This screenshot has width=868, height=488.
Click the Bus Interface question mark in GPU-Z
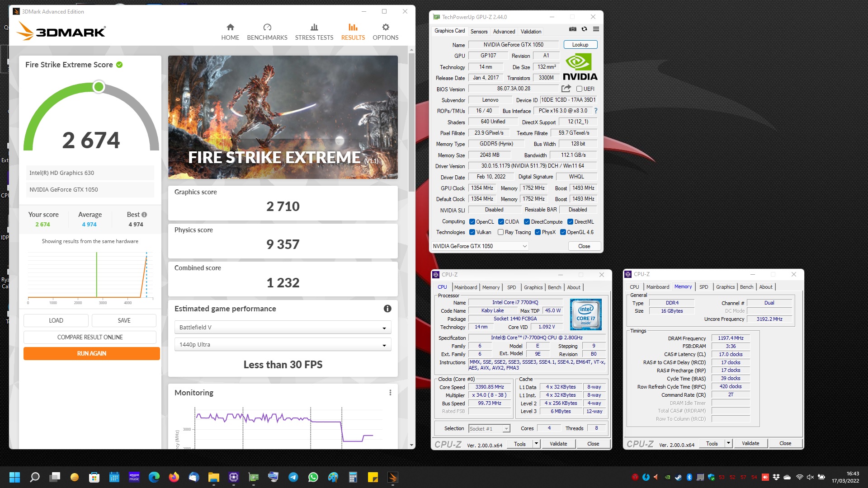[596, 111]
